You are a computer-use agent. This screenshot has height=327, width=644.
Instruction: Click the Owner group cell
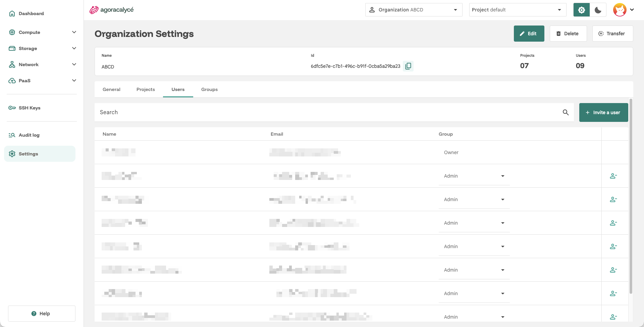click(451, 152)
